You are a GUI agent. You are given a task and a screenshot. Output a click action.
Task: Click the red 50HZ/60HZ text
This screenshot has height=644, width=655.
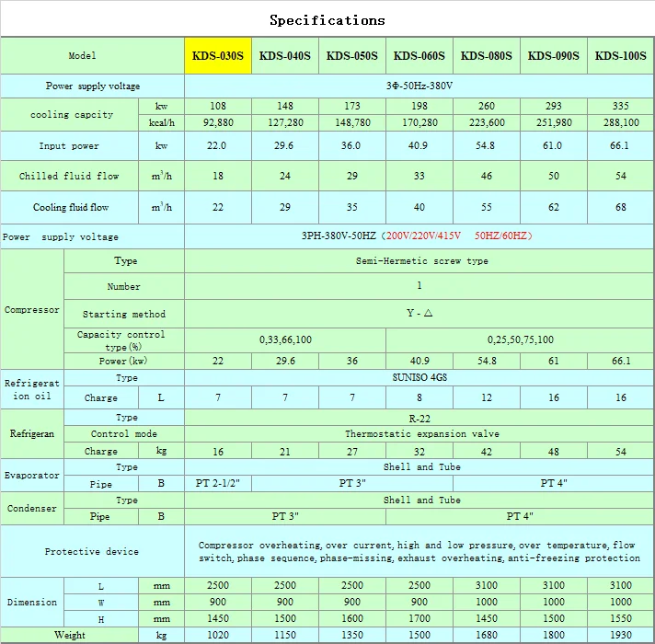[500, 236]
